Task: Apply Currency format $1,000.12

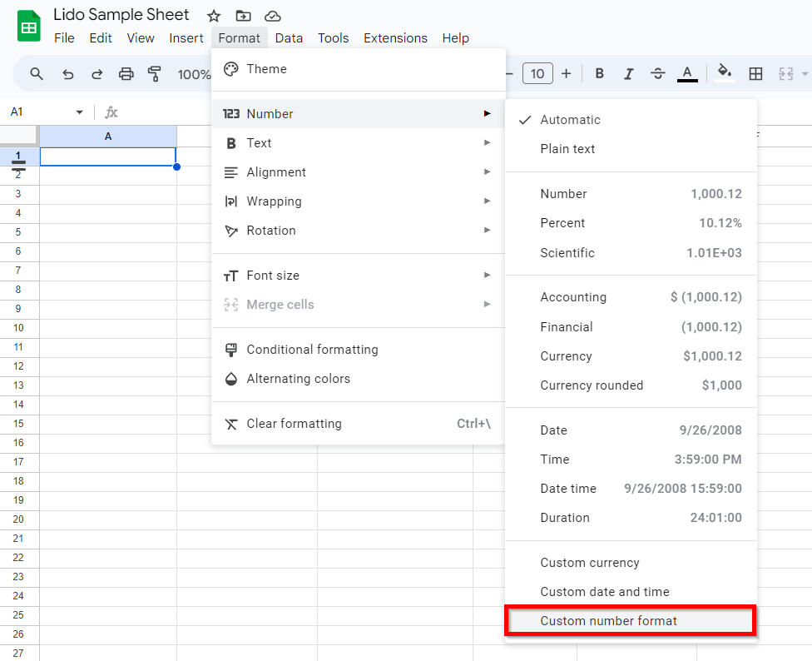Action: (x=631, y=355)
